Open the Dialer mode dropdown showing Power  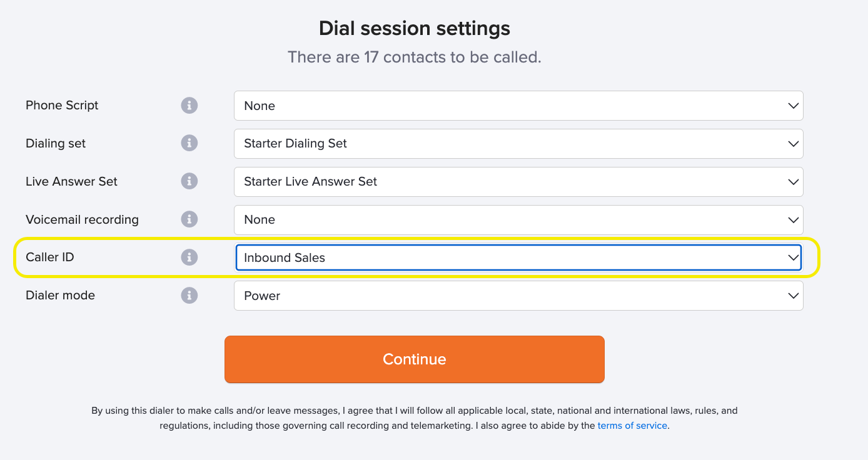pos(518,296)
